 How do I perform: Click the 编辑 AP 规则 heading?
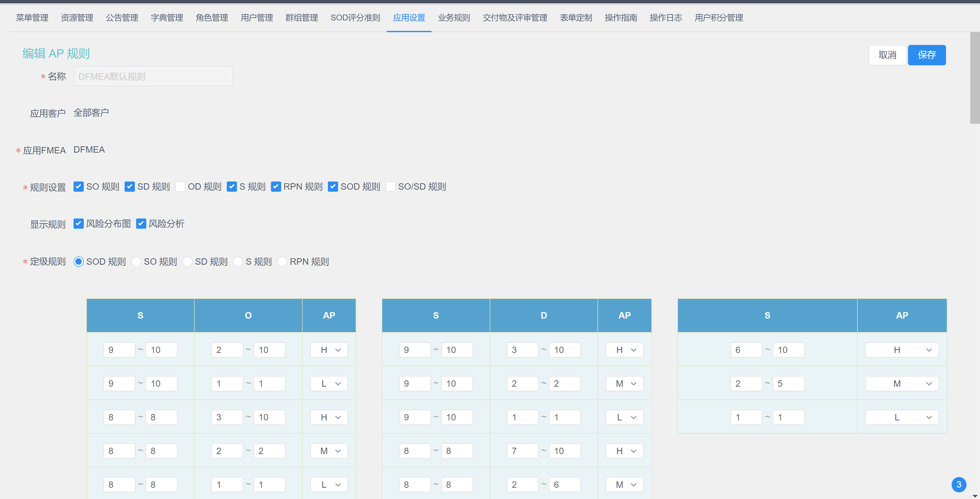point(56,54)
